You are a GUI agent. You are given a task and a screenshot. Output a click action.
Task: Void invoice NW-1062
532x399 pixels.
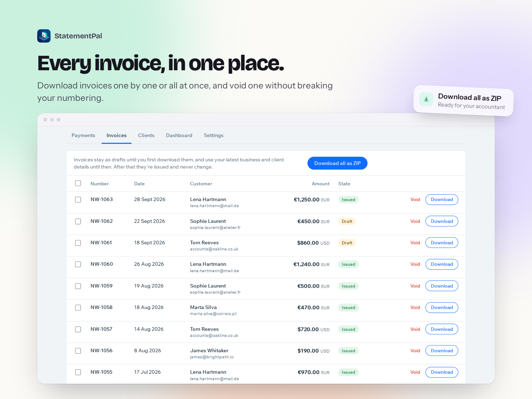(x=415, y=221)
